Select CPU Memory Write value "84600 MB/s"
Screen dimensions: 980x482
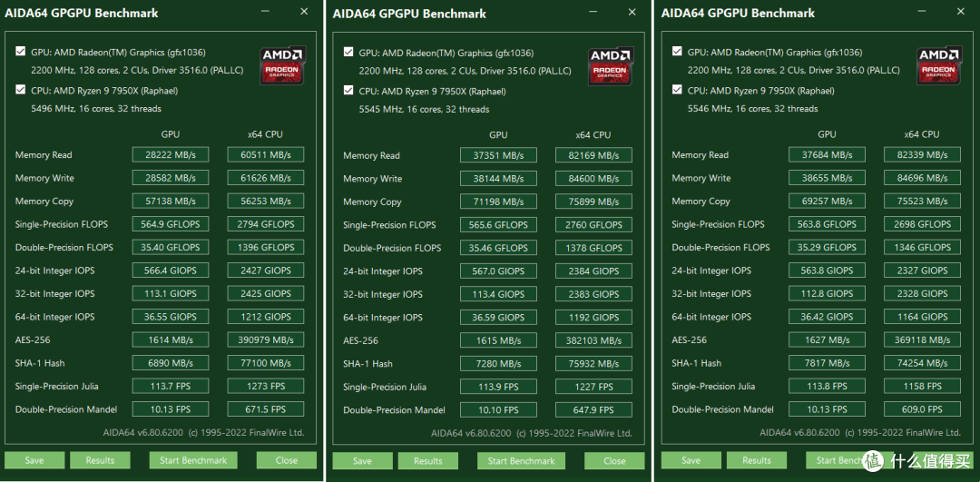click(593, 179)
